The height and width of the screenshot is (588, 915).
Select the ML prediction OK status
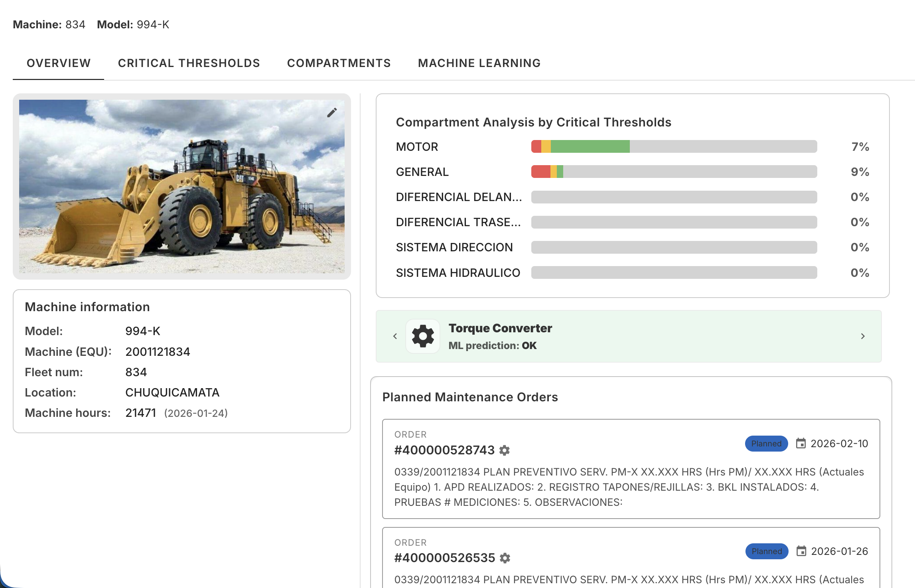(x=493, y=345)
